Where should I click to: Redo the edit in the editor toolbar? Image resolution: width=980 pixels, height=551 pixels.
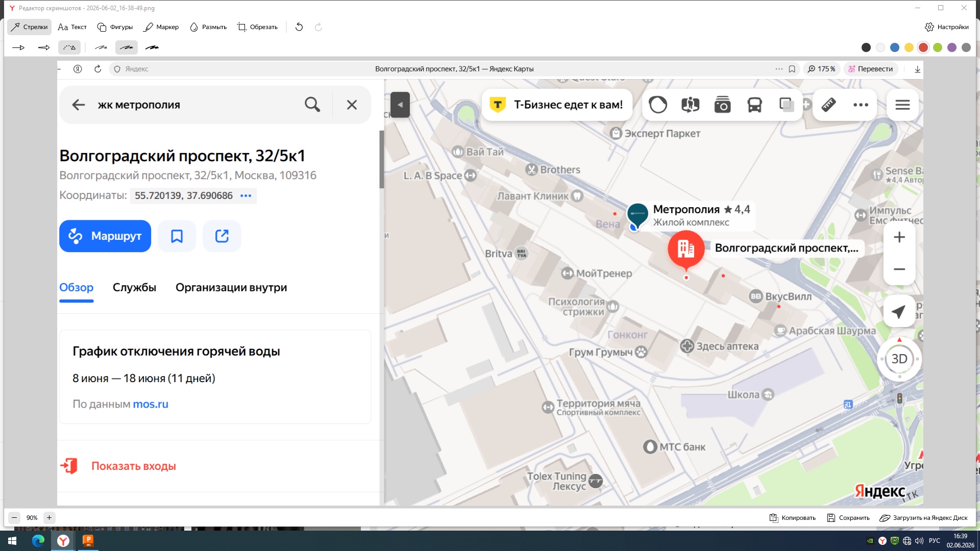[x=318, y=27]
